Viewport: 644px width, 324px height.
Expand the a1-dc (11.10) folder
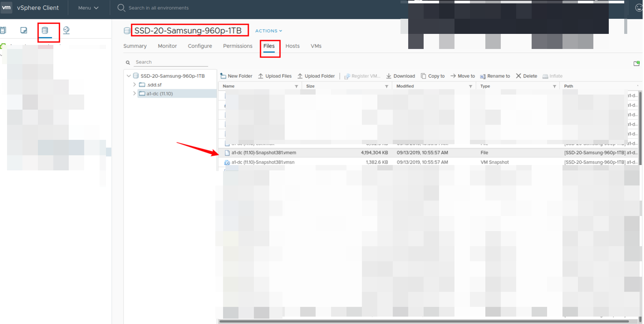click(135, 94)
